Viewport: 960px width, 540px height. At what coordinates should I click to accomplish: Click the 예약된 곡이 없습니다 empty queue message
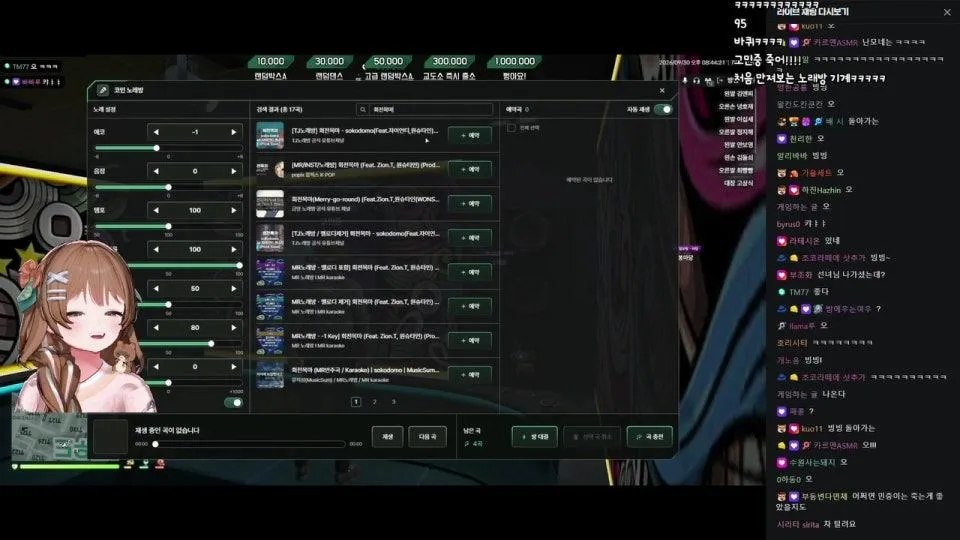click(x=589, y=180)
